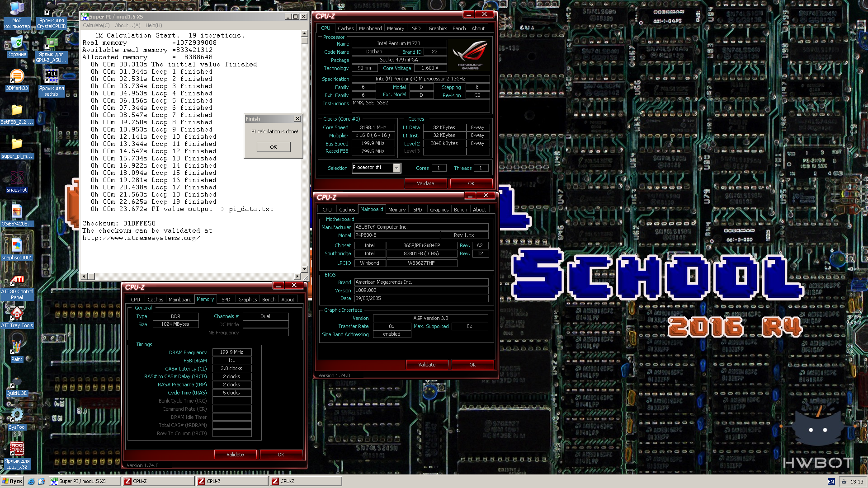Image resolution: width=868 pixels, height=488 pixels.
Task: Click the EN language indicator in tray
Action: tap(831, 482)
